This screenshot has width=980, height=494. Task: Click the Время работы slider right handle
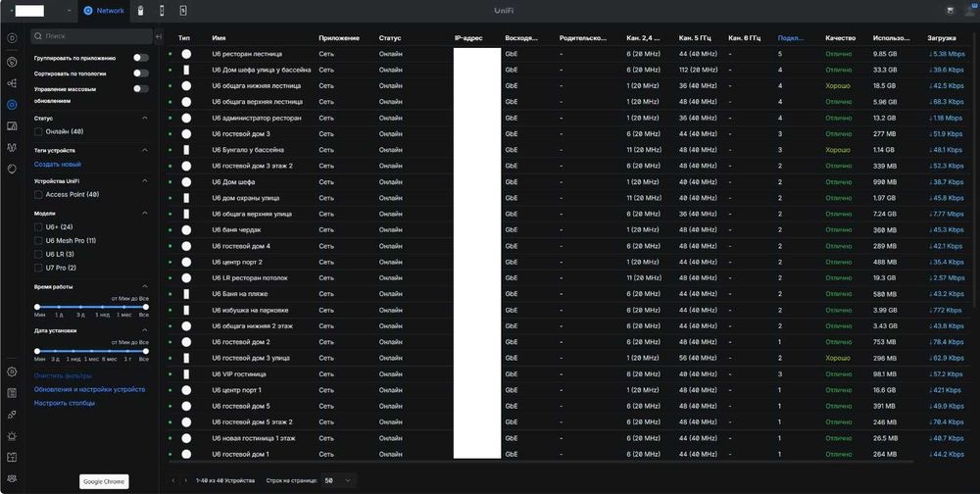[x=146, y=307]
